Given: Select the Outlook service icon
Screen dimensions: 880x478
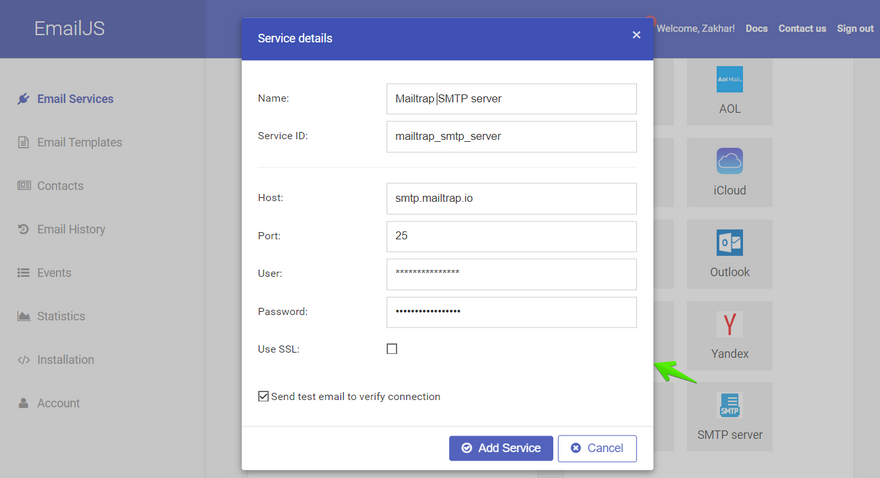Looking at the screenshot, I should point(730,242).
